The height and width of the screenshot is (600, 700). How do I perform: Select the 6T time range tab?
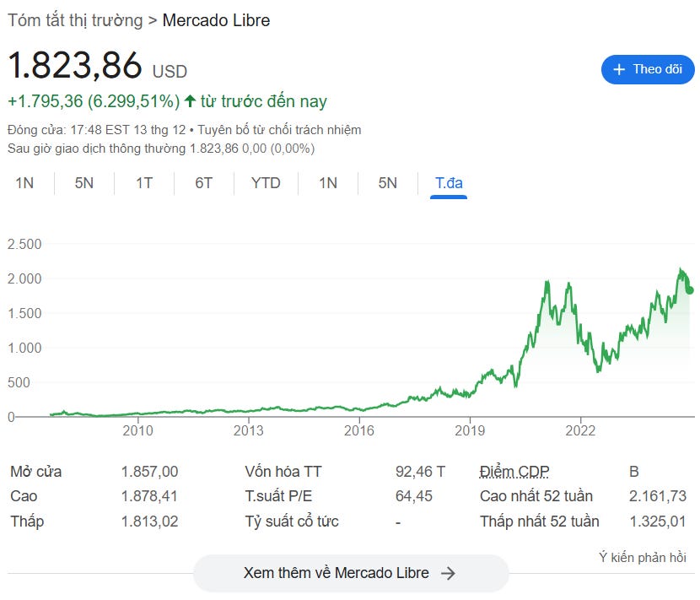204,183
